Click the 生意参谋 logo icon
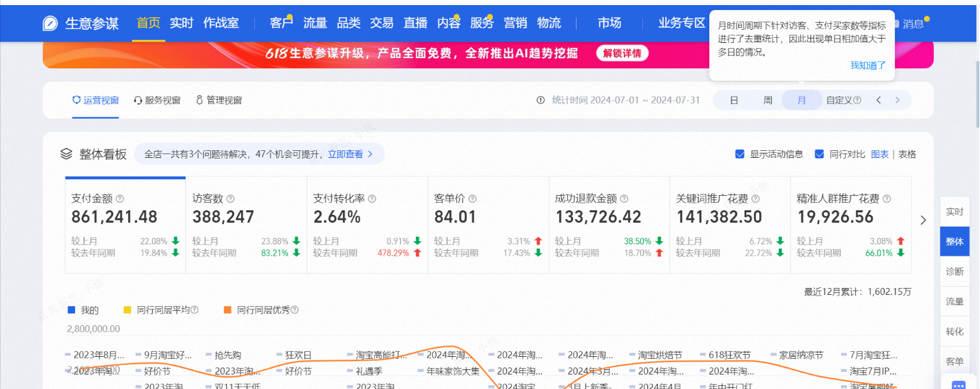 [x=50, y=23]
